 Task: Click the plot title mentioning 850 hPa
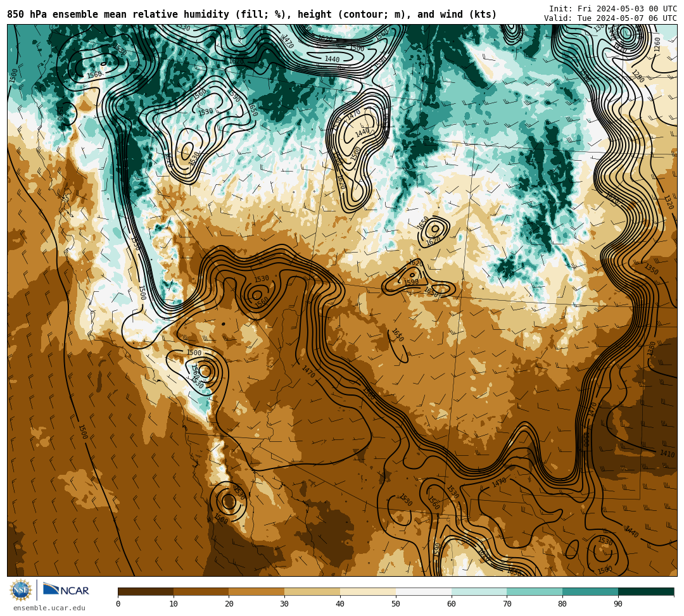tap(252, 15)
